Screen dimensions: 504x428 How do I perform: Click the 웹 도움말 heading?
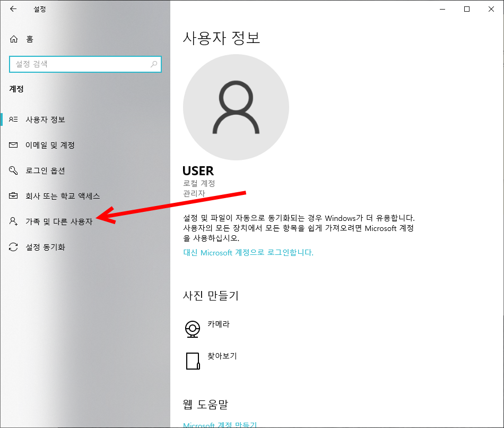point(205,404)
